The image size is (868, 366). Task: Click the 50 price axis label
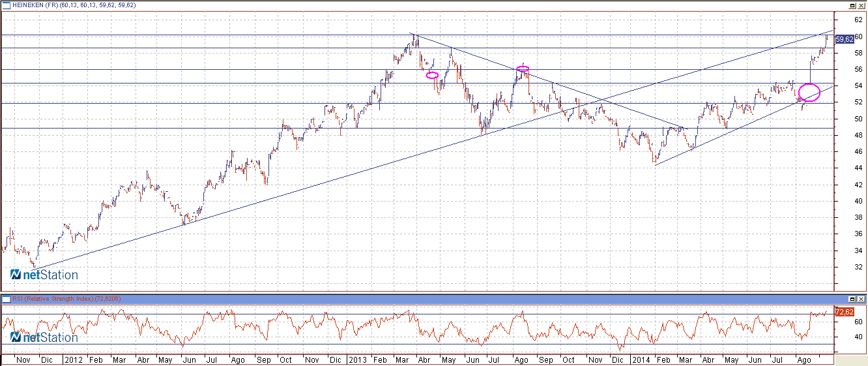coord(859,119)
